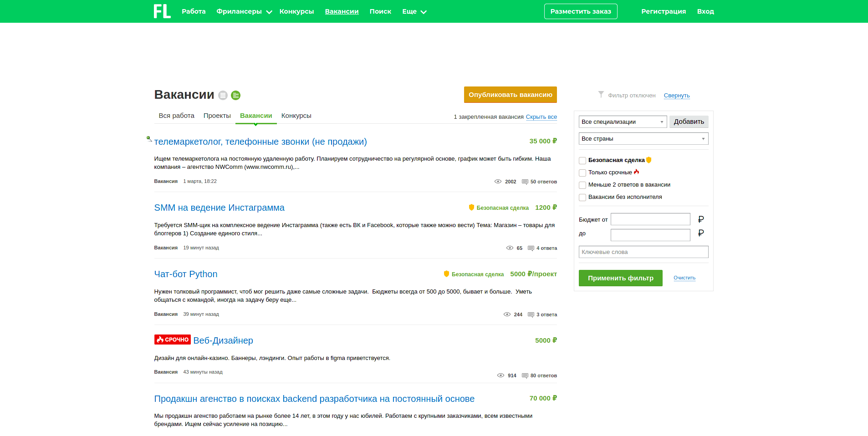Switch to compact list view icon
This screenshot has height=436, width=868.
pos(223,95)
